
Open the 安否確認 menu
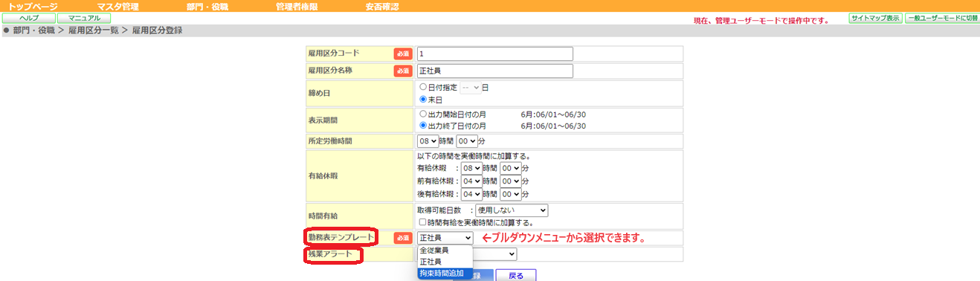pyautogui.click(x=381, y=6)
